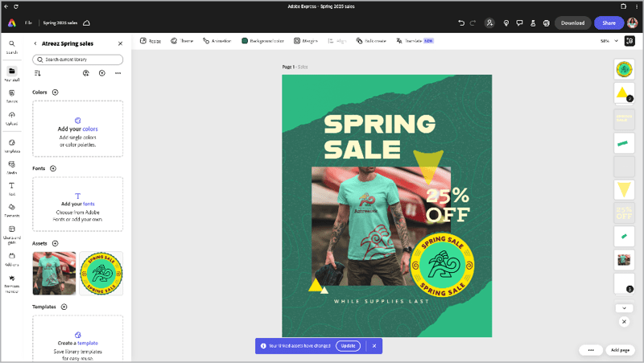Dismiss the linked assets changed notification
644x363 pixels.
coord(374,346)
